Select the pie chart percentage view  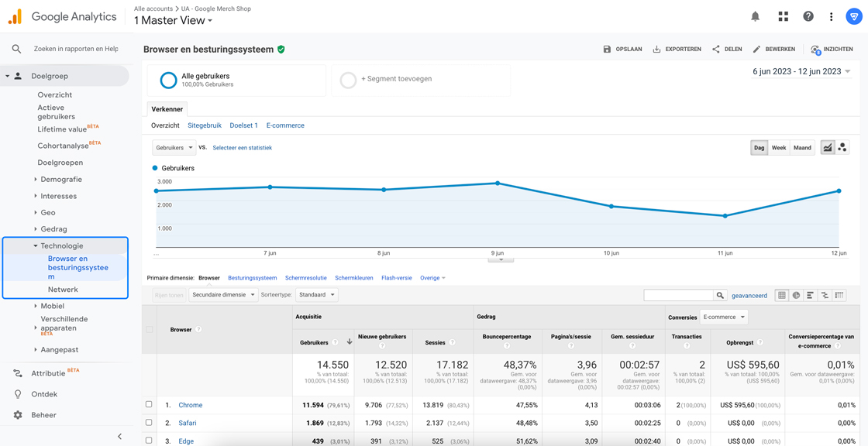tap(796, 296)
